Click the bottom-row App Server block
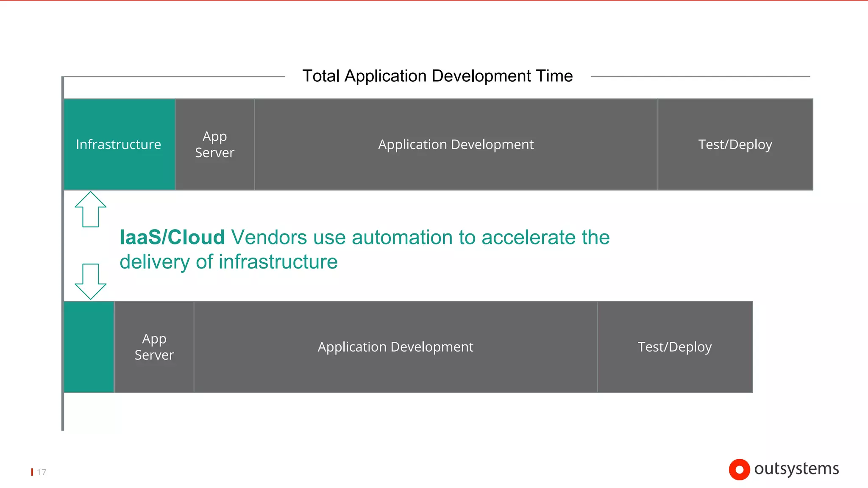Viewport: 868px width, 488px height. (x=154, y=347)
